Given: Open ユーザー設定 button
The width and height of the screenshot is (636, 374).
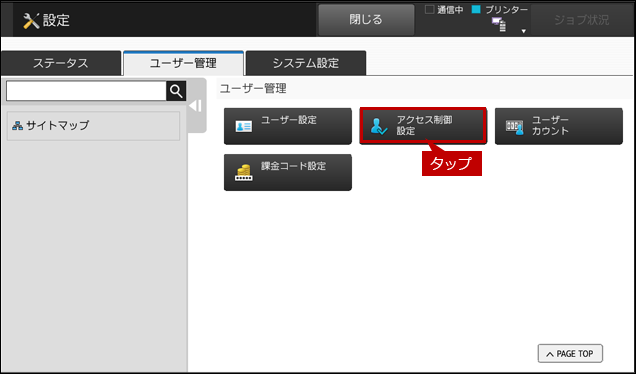Looking at the screenshot, I should point(288,126).
